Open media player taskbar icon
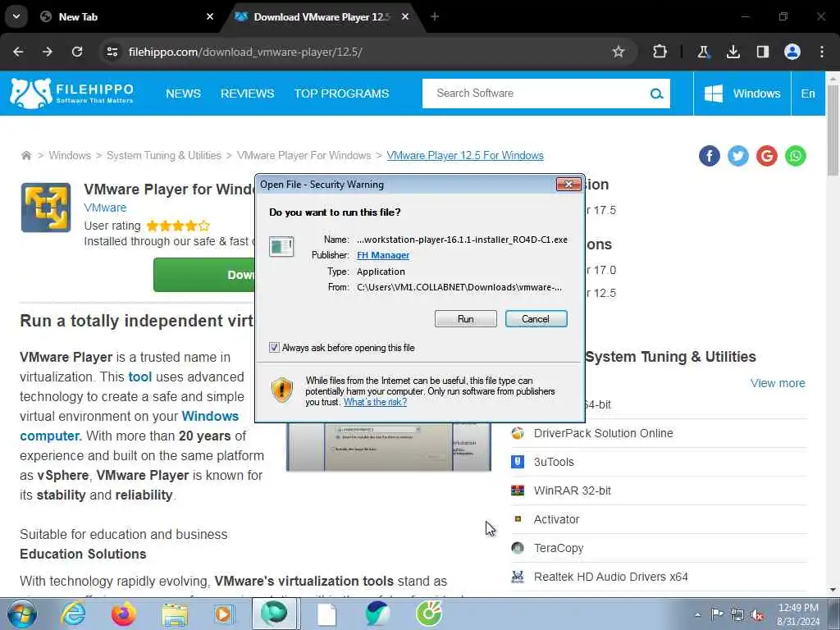The width and height of the screenshot is (840, 630). [x=224, y=614]
